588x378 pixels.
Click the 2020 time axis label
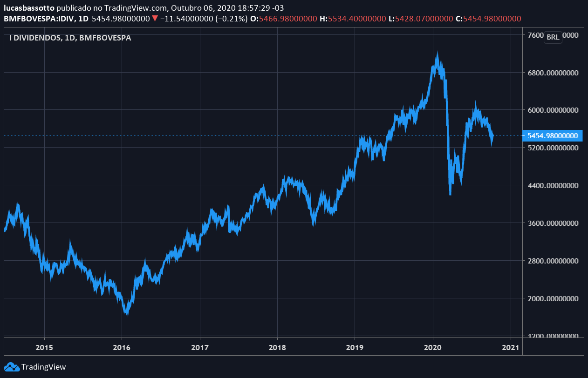(433, 347)
